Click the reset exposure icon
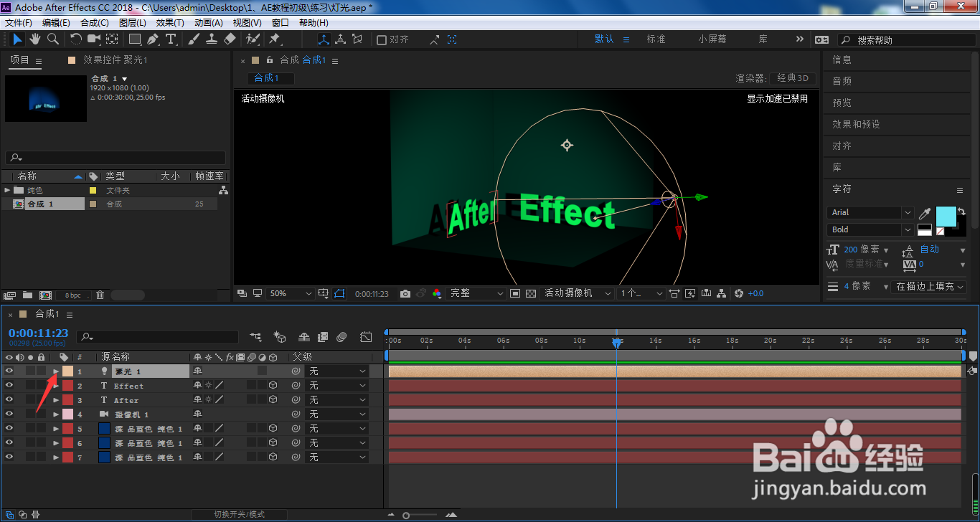This screenshot has height=522, width=980. pos(739,293)
